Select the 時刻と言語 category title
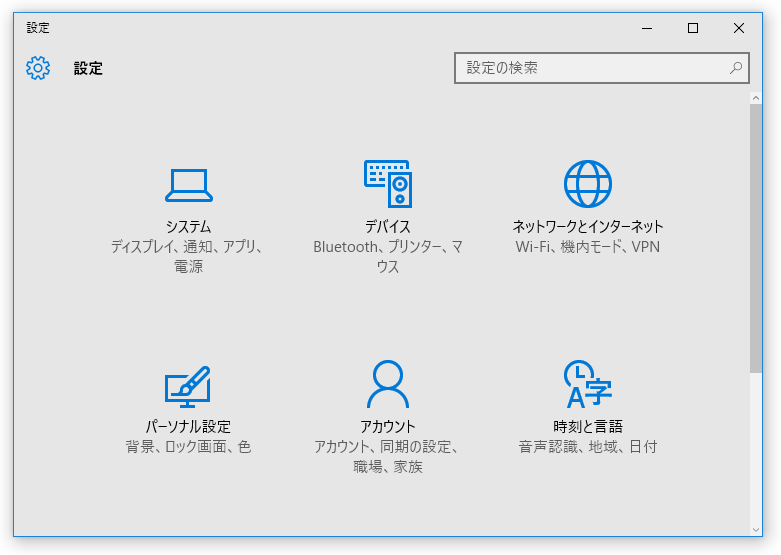This screenshot has width=781, height=555. pos(588,426)
